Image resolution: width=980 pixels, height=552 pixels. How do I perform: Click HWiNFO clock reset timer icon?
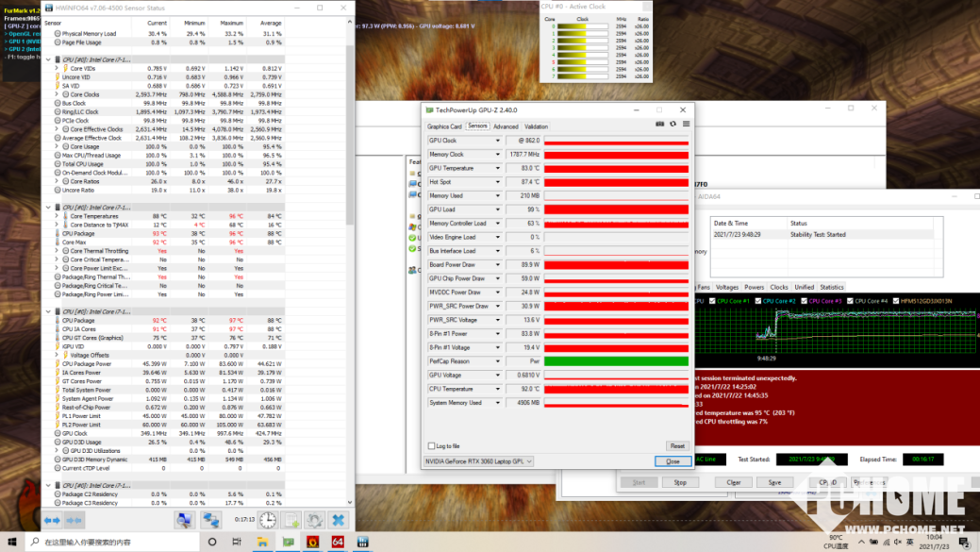(x=268, y=520)
